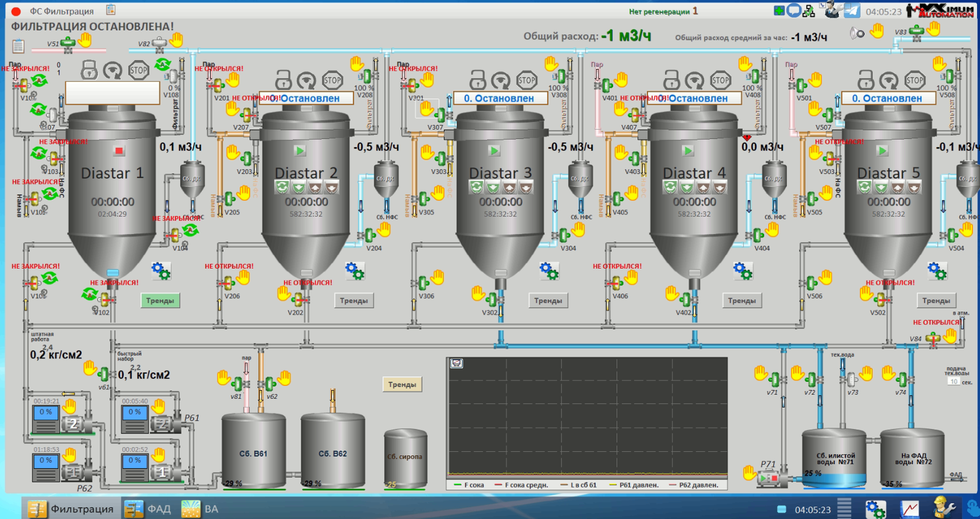The height and width of the screenshot is (519, 980).
Task: Open Diastar 4 gear settings icon
Action: pos(742,271)
